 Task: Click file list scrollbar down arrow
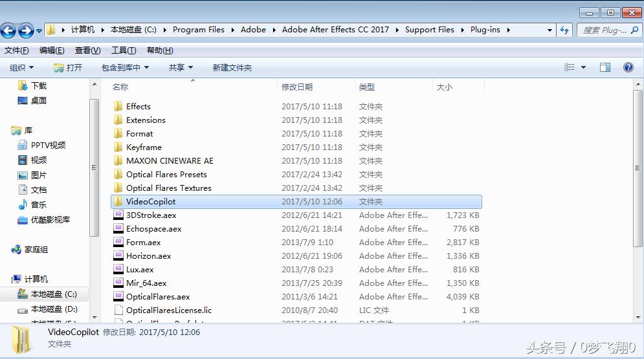pyautogui.click(x=638, y=317)
